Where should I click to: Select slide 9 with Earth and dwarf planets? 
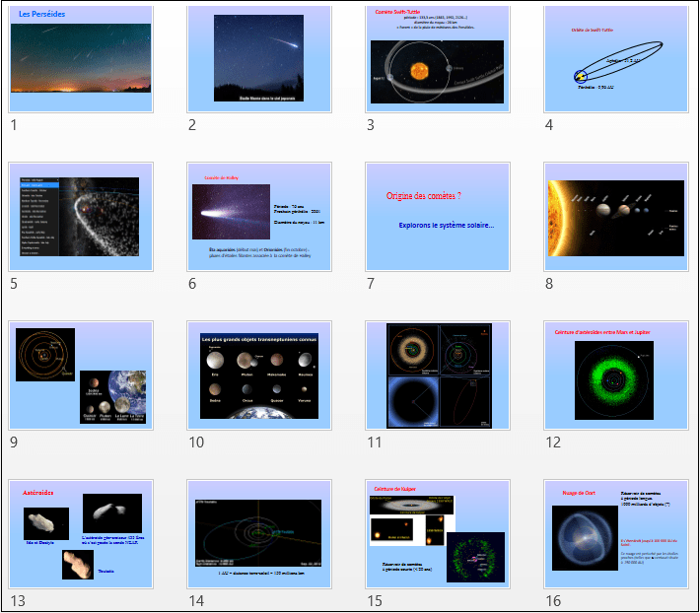point(80,375)
